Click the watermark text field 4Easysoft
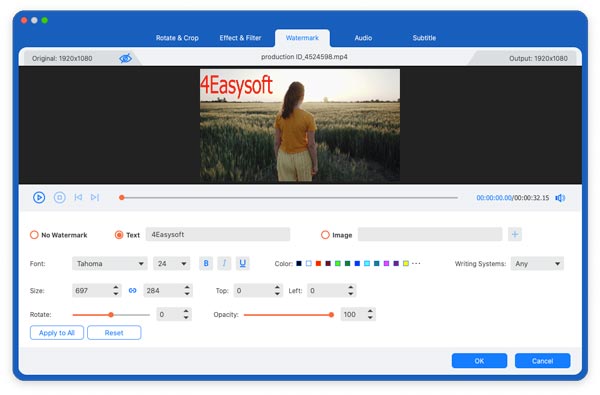Image resolution: width=600 pixels, height=395 pixels. [x=218, y=234]
